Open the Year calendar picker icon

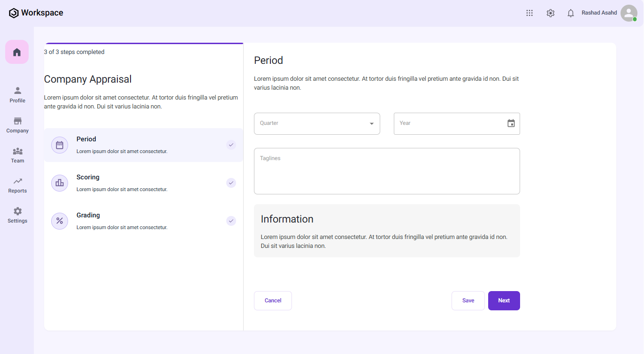[511, 123]
